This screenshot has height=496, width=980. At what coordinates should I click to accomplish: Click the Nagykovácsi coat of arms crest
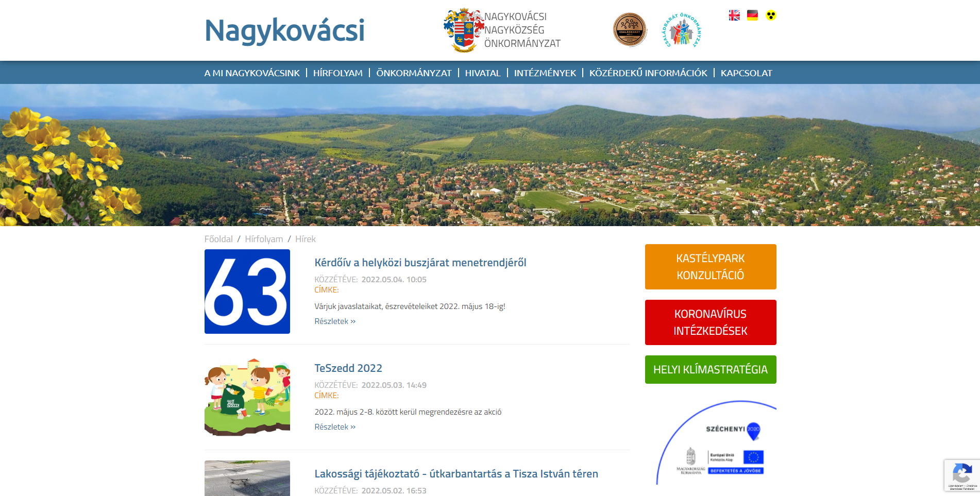(x=463, y=30)
